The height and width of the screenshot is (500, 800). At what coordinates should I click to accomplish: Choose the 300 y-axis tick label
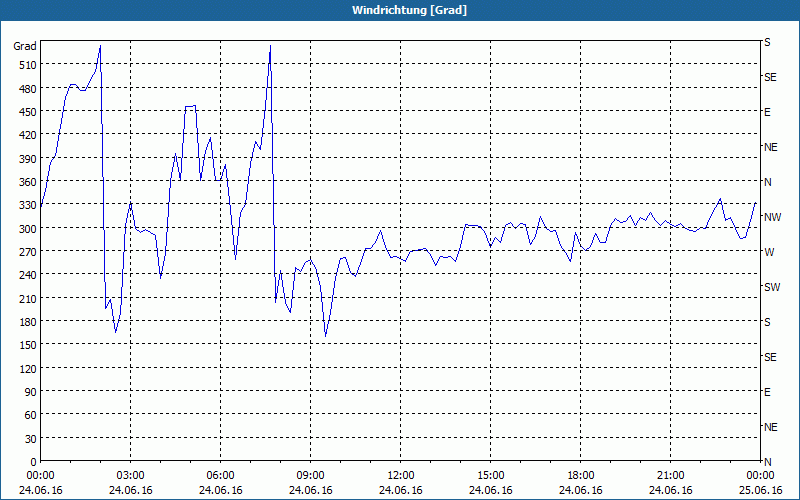[28, 228]
